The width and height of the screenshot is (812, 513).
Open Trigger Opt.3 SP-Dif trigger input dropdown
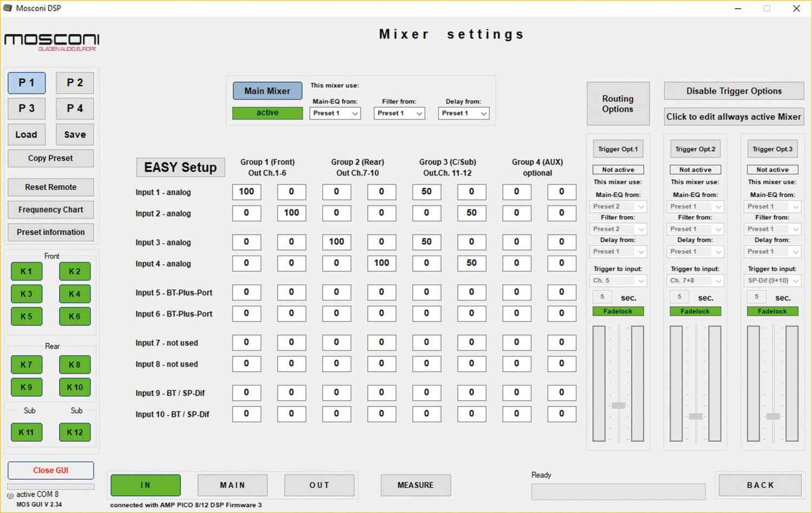click(x=772, y=281)
